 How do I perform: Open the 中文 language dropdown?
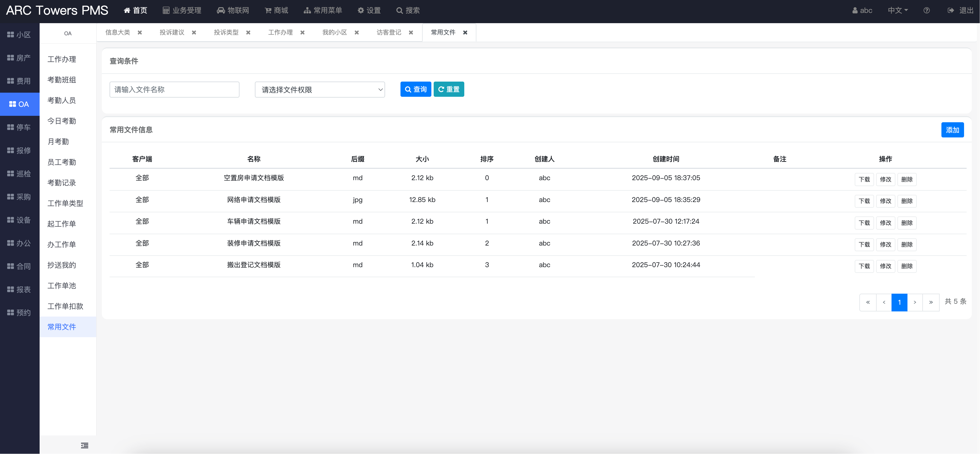click(x=897, y=11)
